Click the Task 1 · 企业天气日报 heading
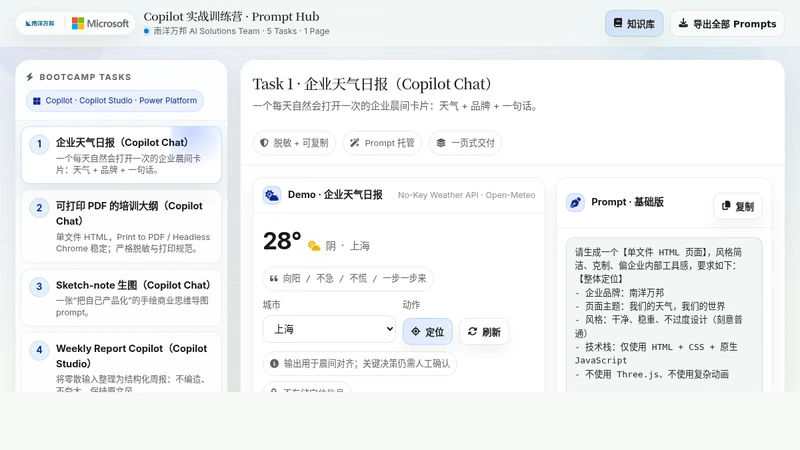 [x=372, y=84]
